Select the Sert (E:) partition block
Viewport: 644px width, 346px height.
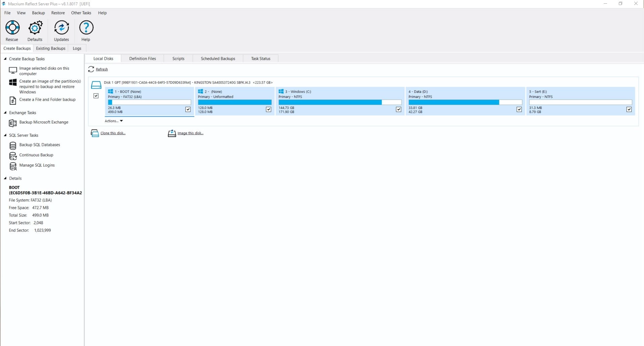coord(581,101)
